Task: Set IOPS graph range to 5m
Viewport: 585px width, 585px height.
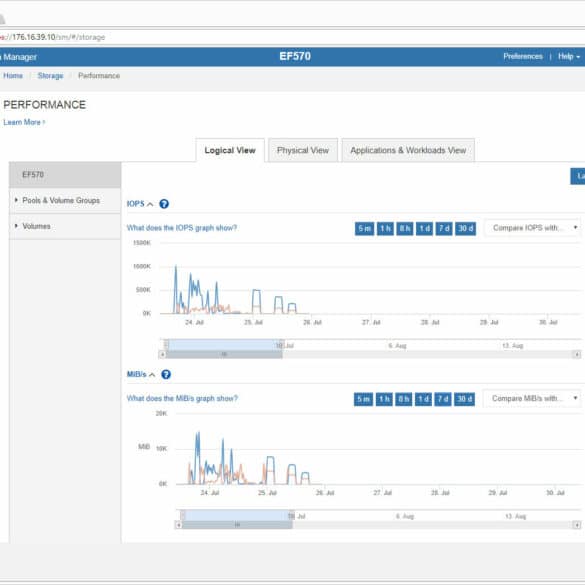Action: click(x=364, y=228)
